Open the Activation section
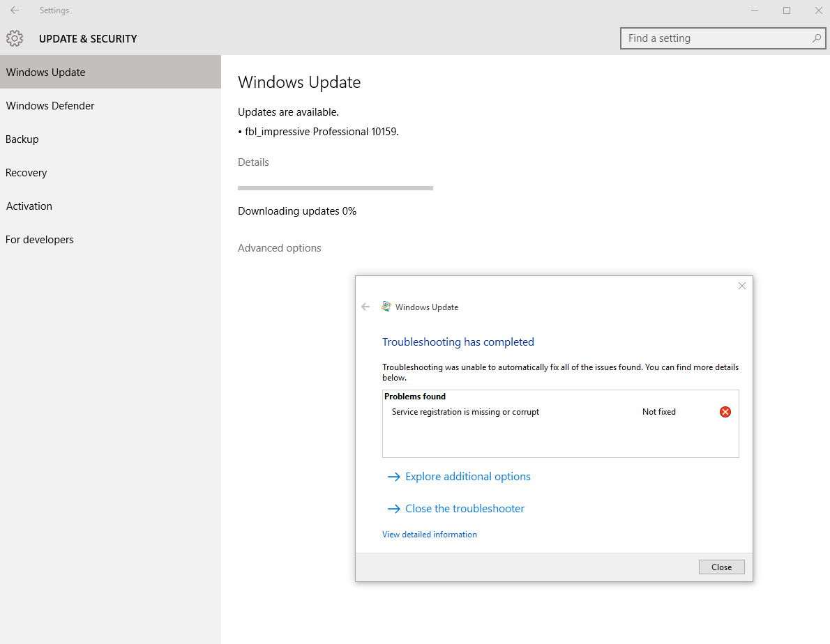The height and width of the screenshot is (644, 830). [110, 206]
